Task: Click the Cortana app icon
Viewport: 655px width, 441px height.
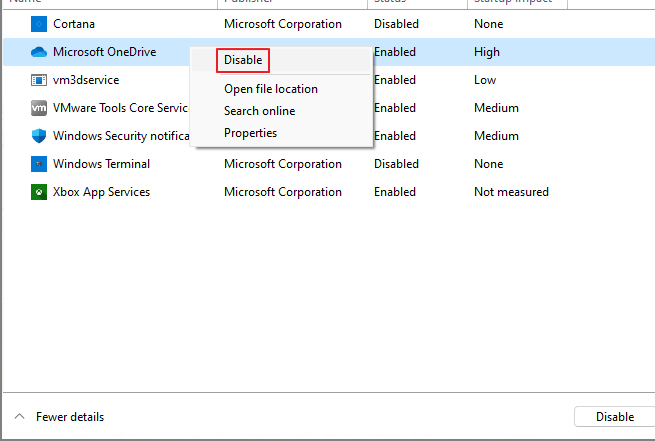Action: [x=39, y=24]
